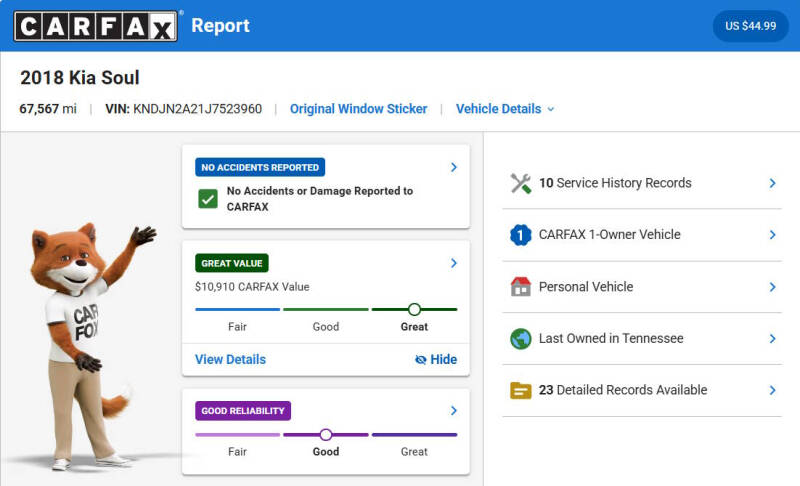Click the green no-accidents checkmark box

pos(208,199)
